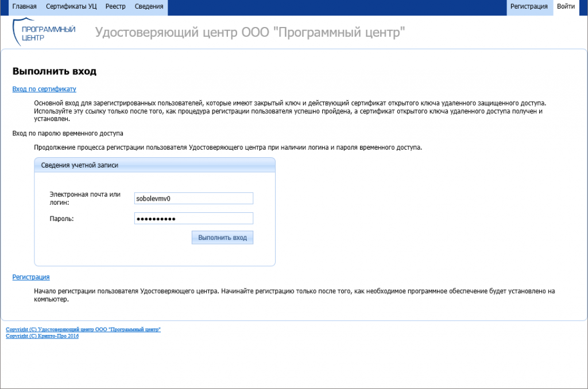The width and height of the screenshot is (588, 389).
Task: Select Сведения in the top navigation
Action: (149, 7)
